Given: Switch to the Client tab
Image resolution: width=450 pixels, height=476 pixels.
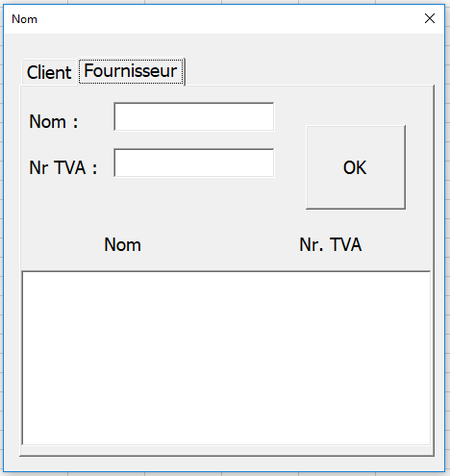Looking at the screenshot, I should (x=49, y=72).
